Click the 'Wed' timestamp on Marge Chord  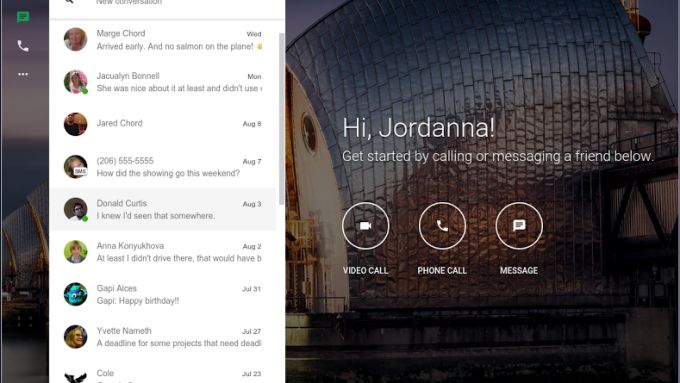point(254,34)
